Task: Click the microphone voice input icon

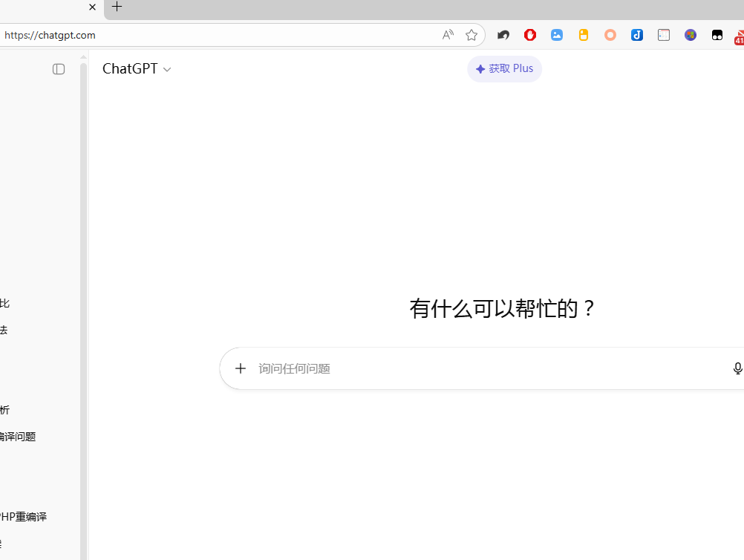Action: point(737,368)
